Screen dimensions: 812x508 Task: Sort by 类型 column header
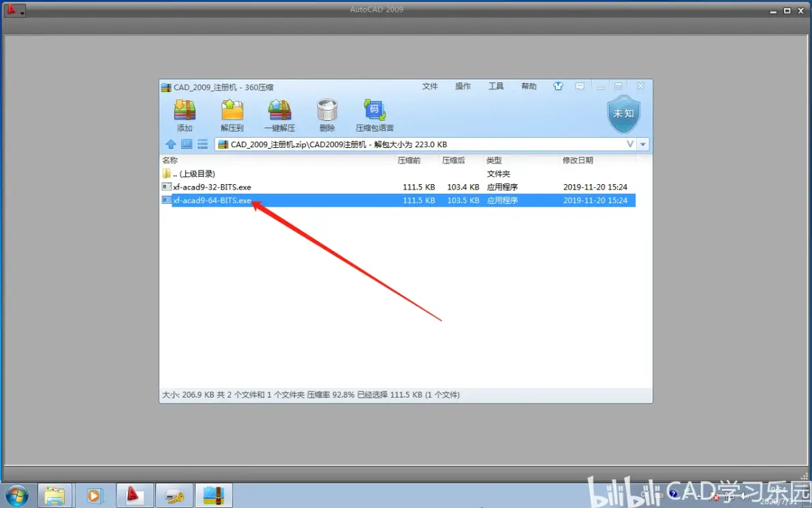494,160
